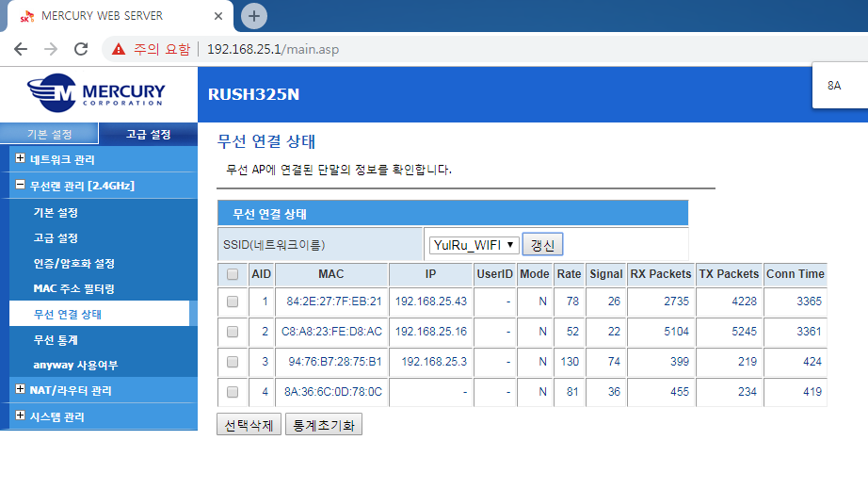Toggle the select-all checkbox in table header

[x=233, y=274]
